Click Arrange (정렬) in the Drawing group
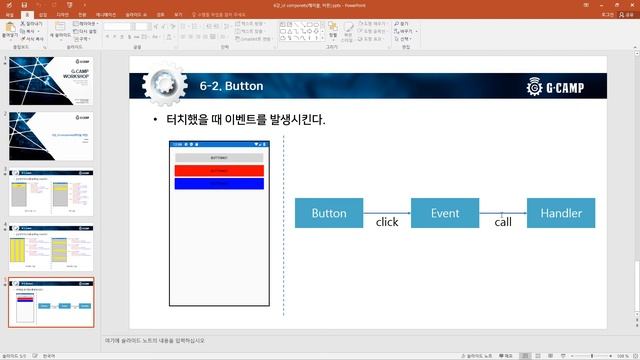640x360 pixels. click(333, 31)
